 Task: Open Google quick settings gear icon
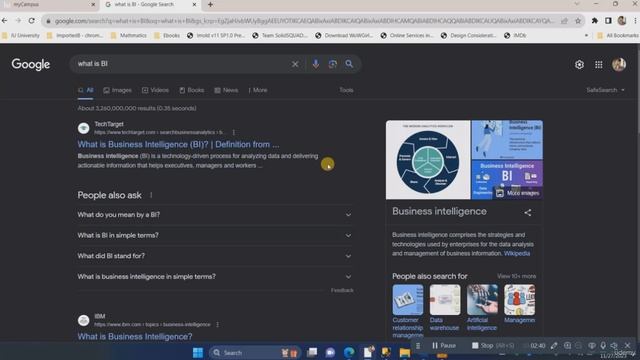[x=579, y=64]
